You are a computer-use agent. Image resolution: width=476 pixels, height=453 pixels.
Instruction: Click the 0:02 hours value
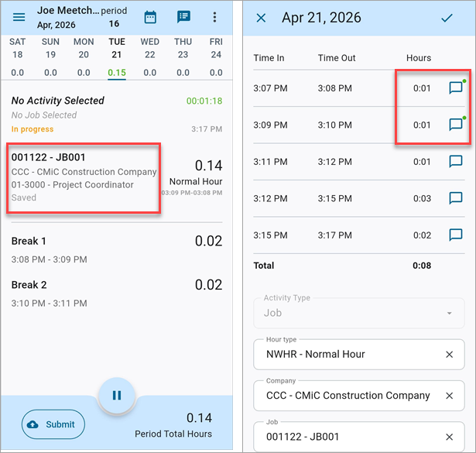click(422, 235)
